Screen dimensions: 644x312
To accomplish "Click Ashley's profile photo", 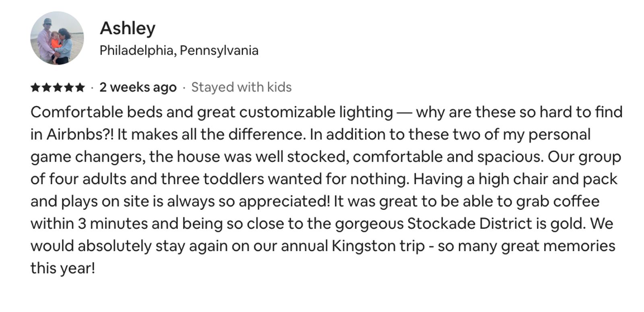I will [x=57, y=38].
